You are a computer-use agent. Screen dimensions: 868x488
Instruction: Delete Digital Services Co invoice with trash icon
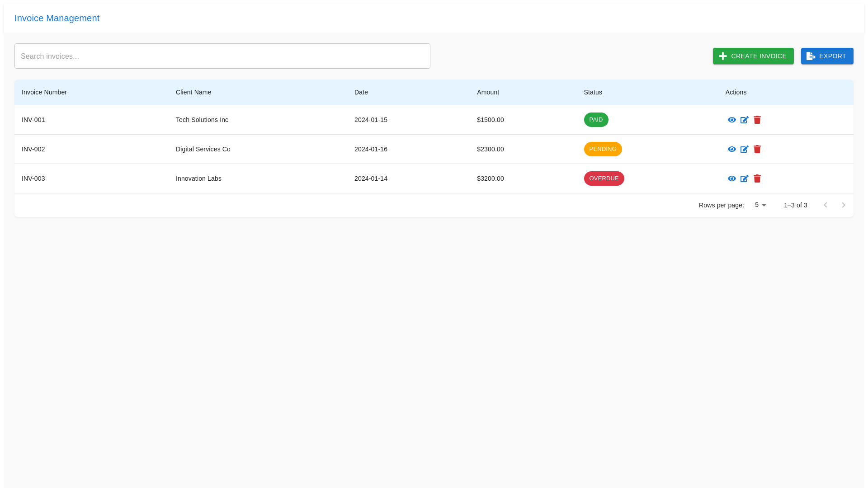tap(757, 149)
